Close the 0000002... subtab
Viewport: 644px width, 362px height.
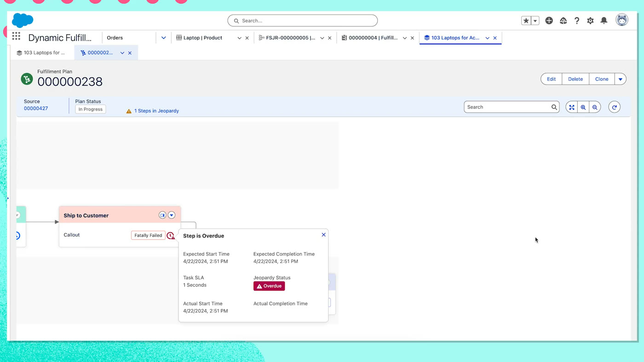[x=130, y=53]
